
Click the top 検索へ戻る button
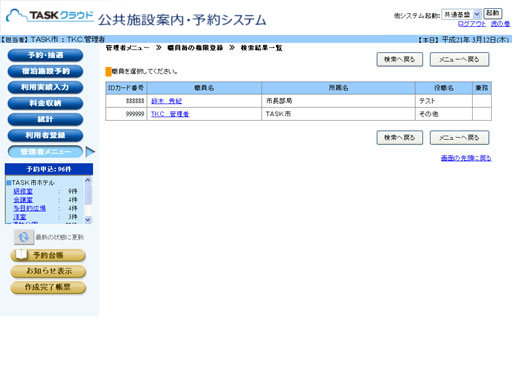[x=400, y=59]
